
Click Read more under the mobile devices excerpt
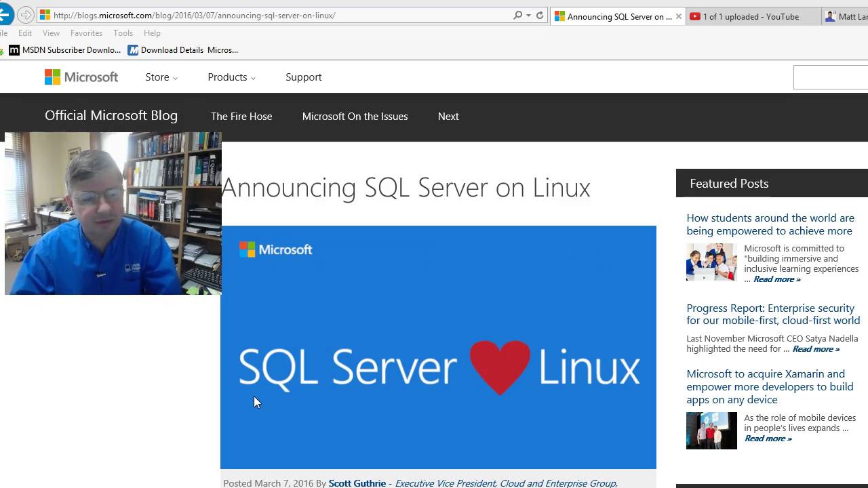tap(768, 439)
